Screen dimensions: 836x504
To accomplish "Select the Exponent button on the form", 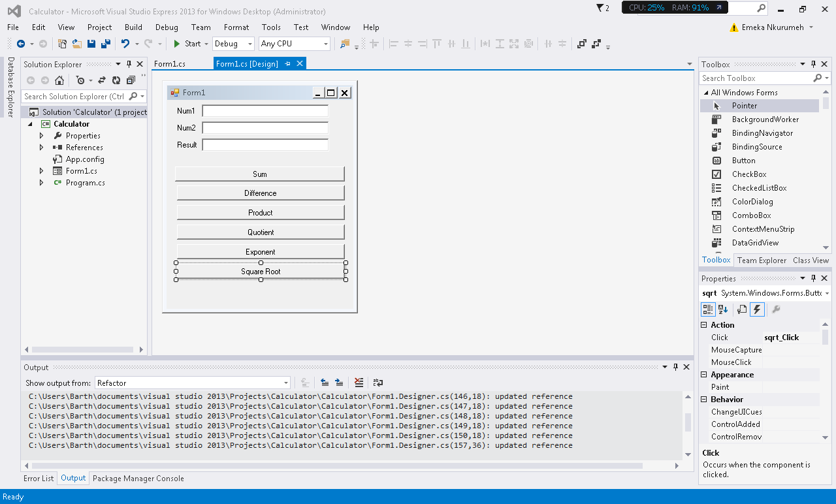I will coord(261,252).
